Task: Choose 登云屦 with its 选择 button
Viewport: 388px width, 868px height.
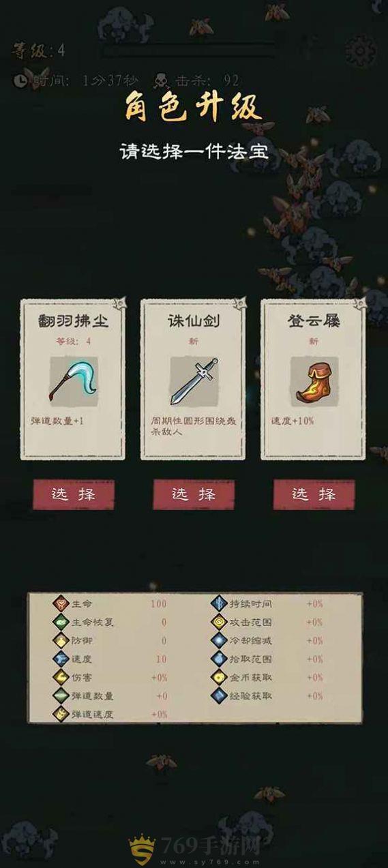Action: tap(314, 495)
